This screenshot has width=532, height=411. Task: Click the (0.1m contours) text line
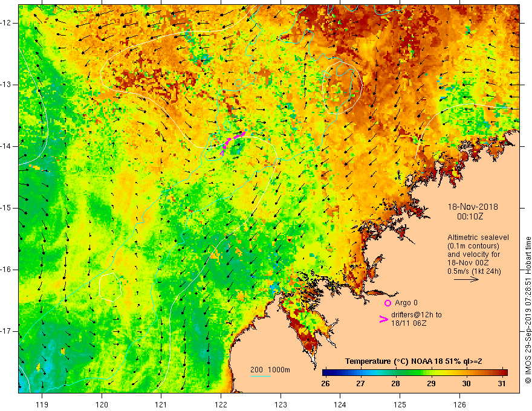[x=473, y=246]
